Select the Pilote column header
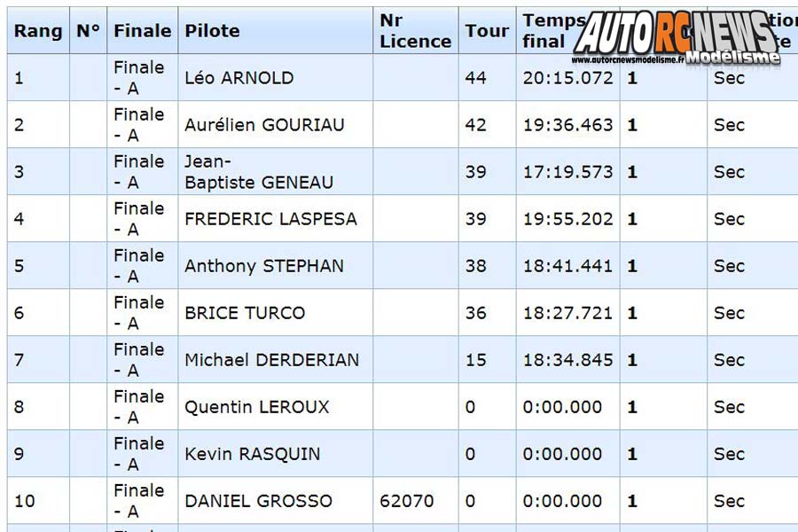 point(212,31)
